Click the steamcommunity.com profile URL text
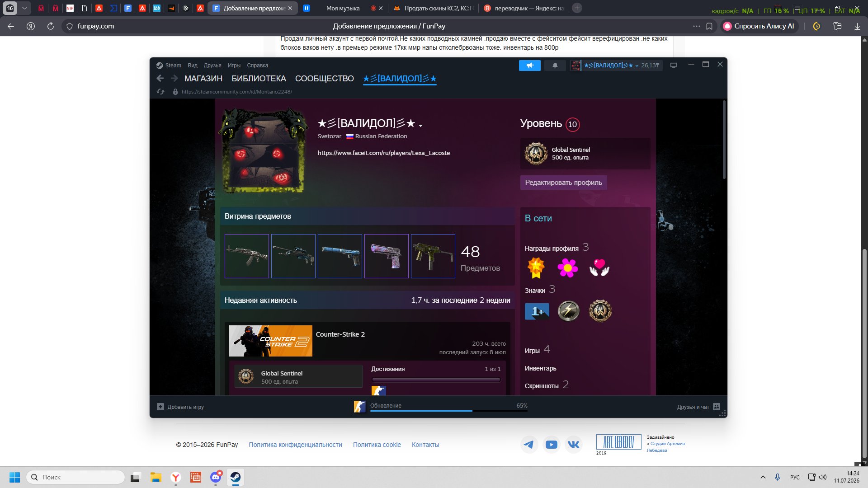The height and width of the screenshot is (488, 868). pyautogui.click(x=237, y=92)
